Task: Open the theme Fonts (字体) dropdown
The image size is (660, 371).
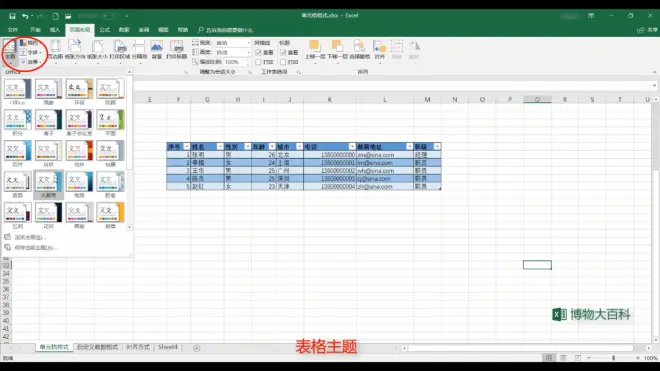Action: click(31, 52)
